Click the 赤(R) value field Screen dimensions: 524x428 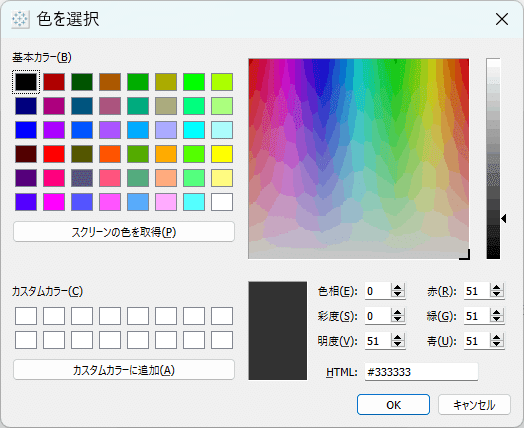[477, 291]
